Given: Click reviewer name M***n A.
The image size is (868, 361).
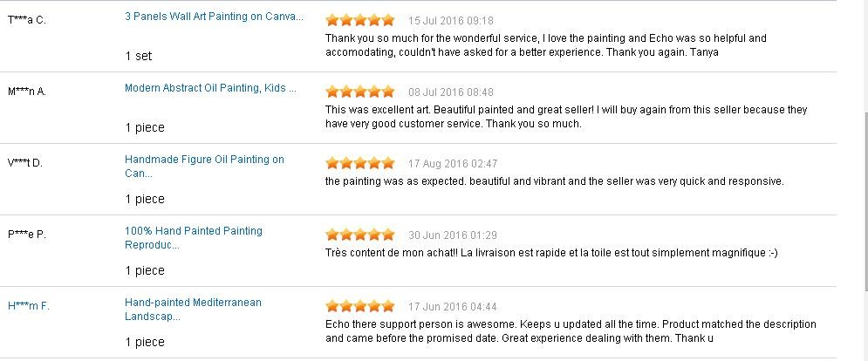Looking at the screenshot, I should point(26,91).
